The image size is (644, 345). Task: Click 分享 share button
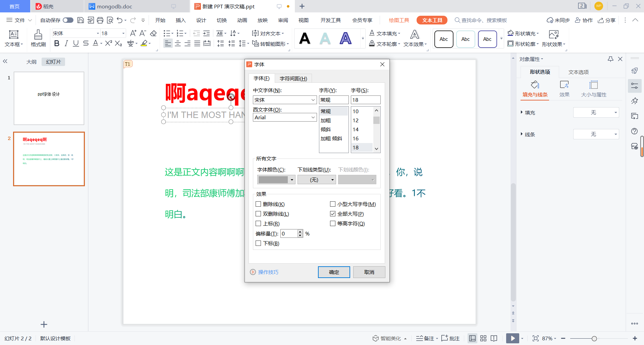[x=607, y=20]
